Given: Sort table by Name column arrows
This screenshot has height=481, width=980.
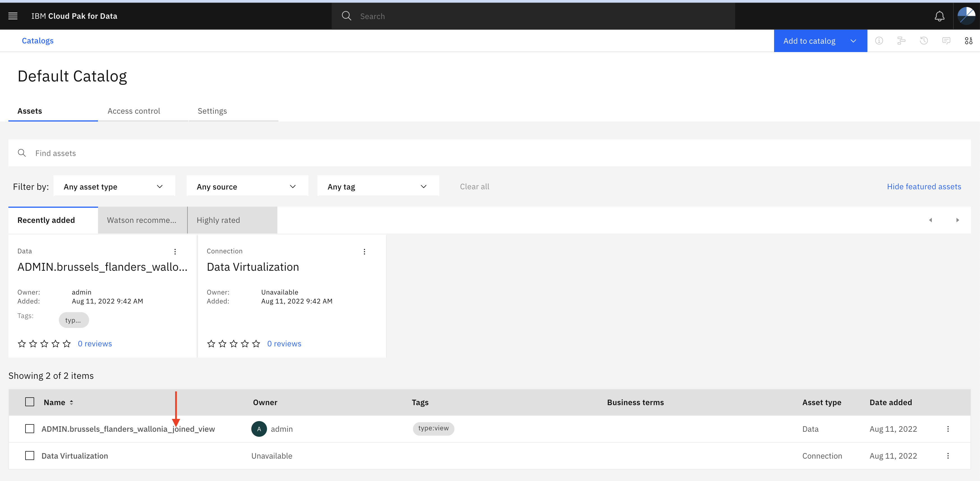Looking at the screenshot, I should pos(71,402).
